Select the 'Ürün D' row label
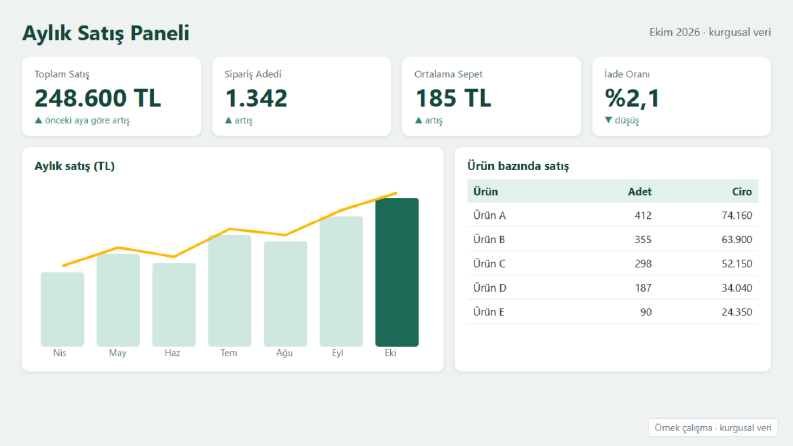Image resolution: width=793 pixels, height=446 pixels. [490, 288]
